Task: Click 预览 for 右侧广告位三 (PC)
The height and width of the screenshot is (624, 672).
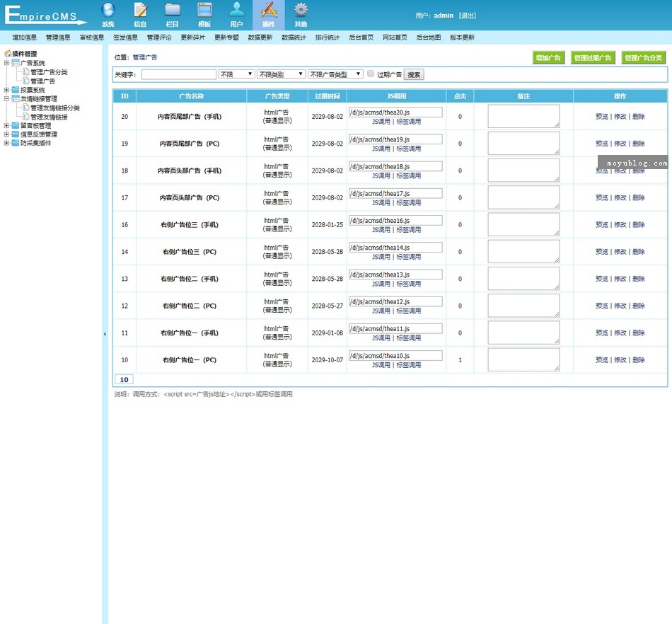Action: coord(602,252)
